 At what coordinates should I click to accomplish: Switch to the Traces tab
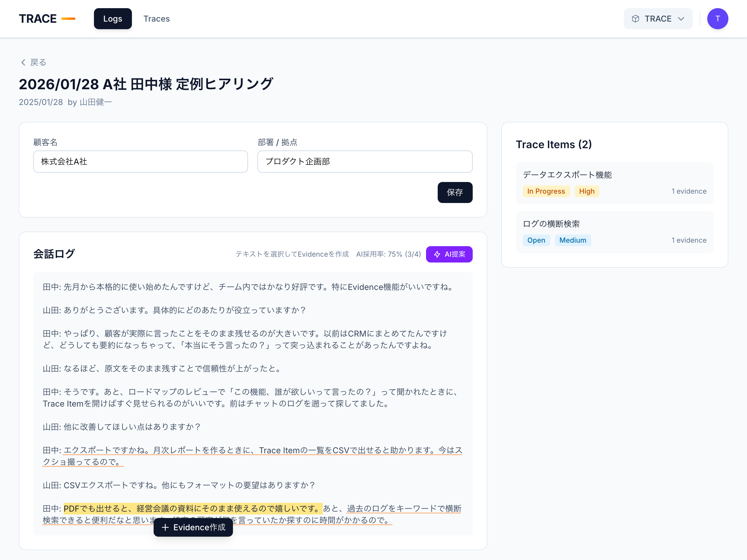coord(156,19)
